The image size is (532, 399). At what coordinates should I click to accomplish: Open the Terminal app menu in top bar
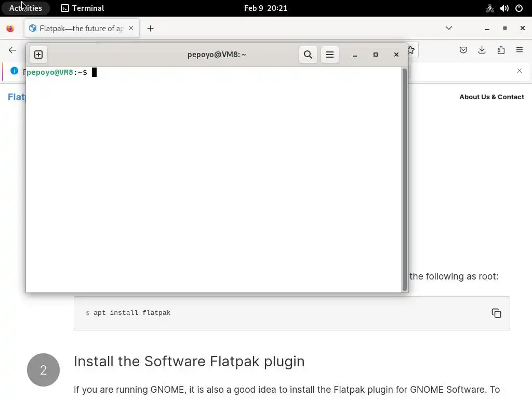(x=83, y=8)
